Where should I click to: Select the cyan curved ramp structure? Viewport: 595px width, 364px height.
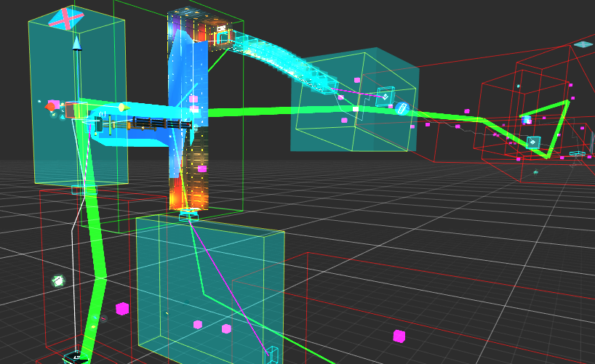pyautogui.click(x=284, y=61)
